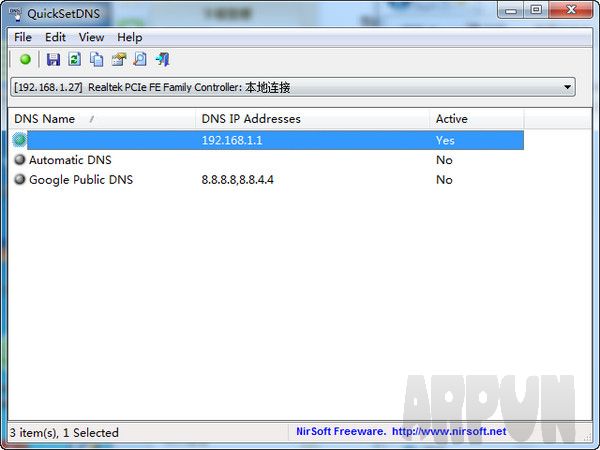Screen dimensions: 600x450
Task: Sort by the Active column header
Action: point(477,119)
